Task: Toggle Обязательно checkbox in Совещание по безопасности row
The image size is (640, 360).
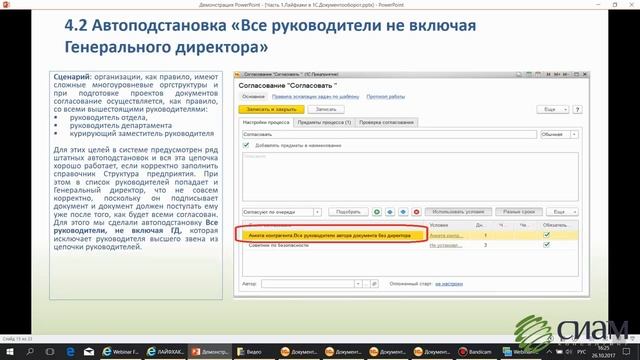Action: (547, 244)
